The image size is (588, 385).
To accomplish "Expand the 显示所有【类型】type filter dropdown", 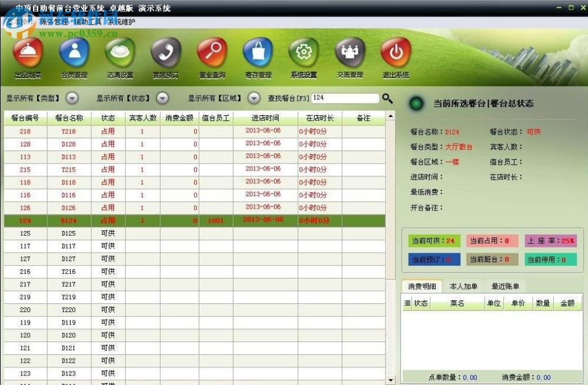I will point(72,98).
